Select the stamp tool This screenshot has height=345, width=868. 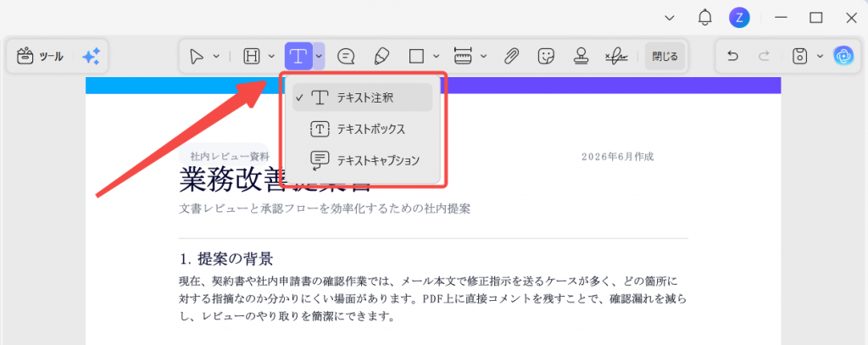coord(581,56)
